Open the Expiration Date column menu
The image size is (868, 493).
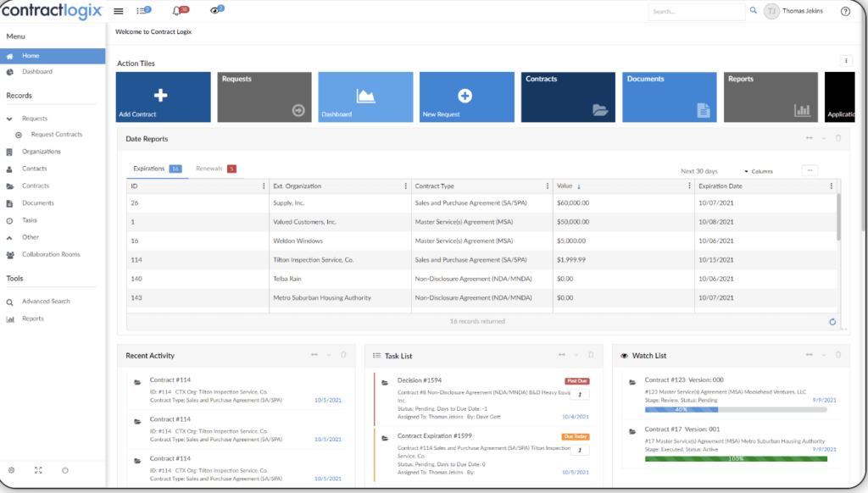pyautogui.click(x=831, y=186)
